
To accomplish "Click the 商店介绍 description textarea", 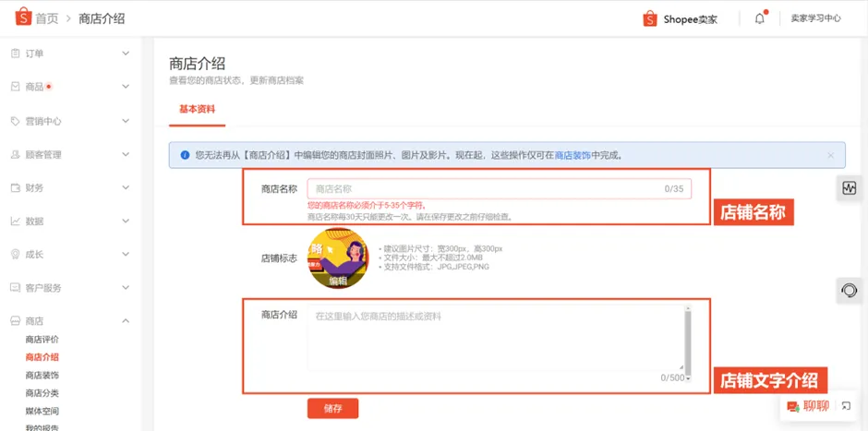I will (x=496, y=337).
